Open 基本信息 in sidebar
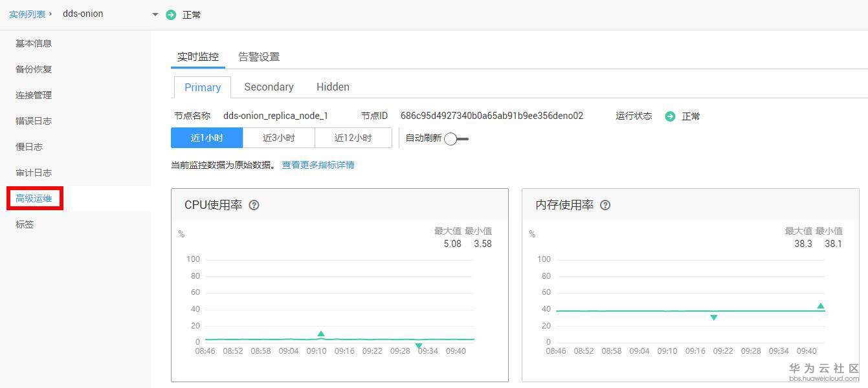Viewport: 868px width, 388px height. 34,43
